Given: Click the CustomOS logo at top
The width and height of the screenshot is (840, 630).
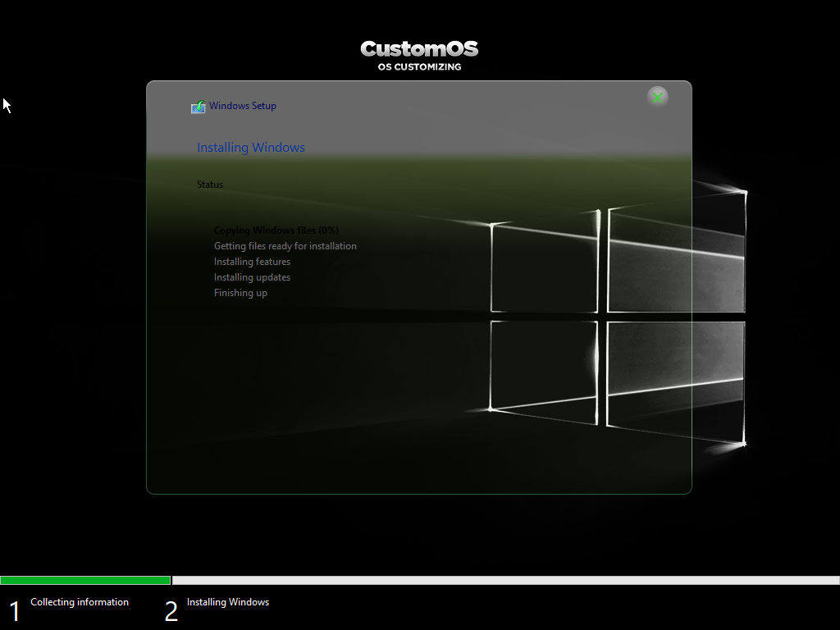Looking at the screenshot, I should pyautogui.click(x=419, y=48).
